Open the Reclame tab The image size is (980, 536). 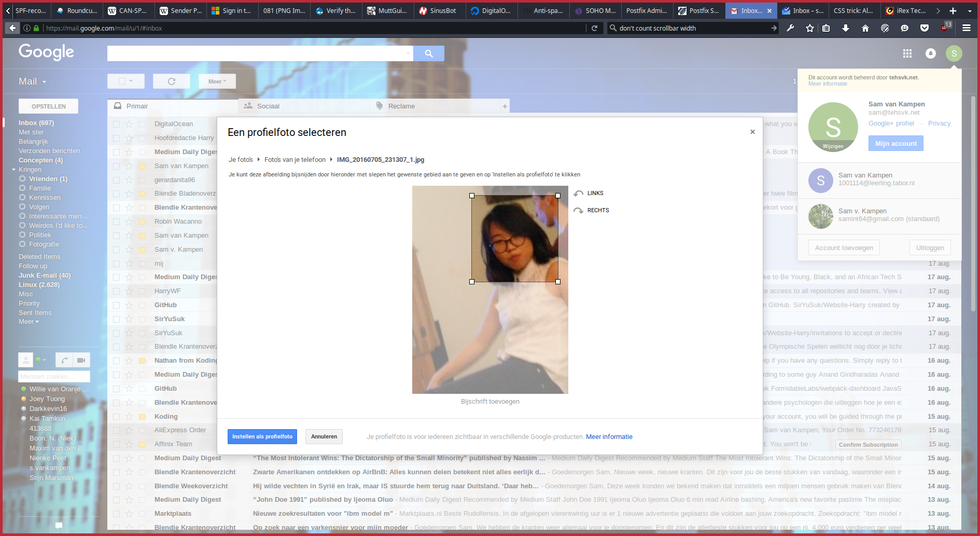[x=401, y=106]
